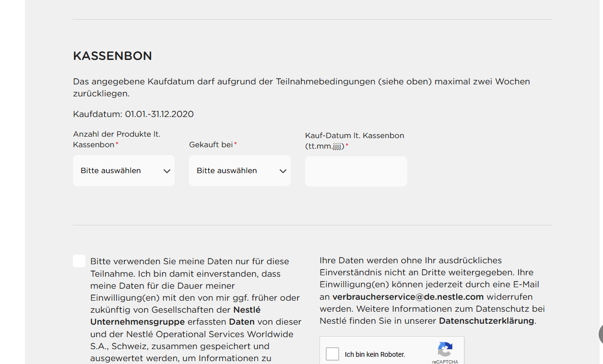Click the reCAPTCHA text under the logo
This screenshot has height=364, width=603.
coord(445,362)
